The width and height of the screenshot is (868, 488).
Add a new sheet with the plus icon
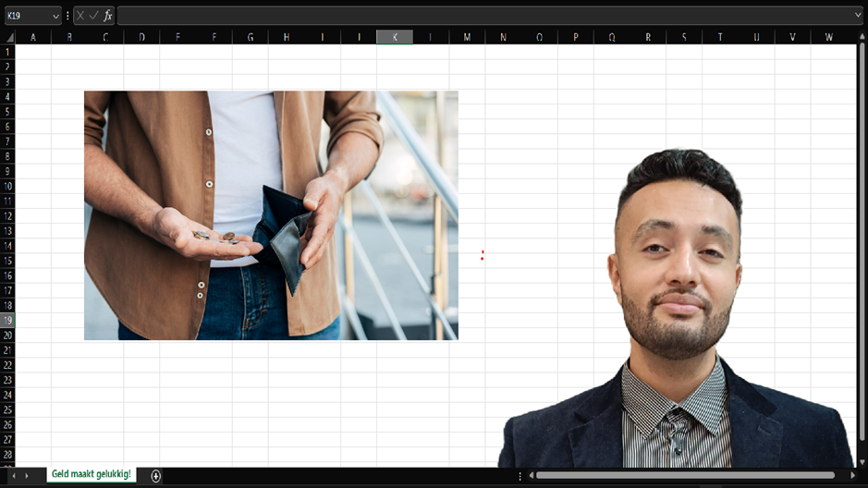pyautogui.click(x=156, y=475)
